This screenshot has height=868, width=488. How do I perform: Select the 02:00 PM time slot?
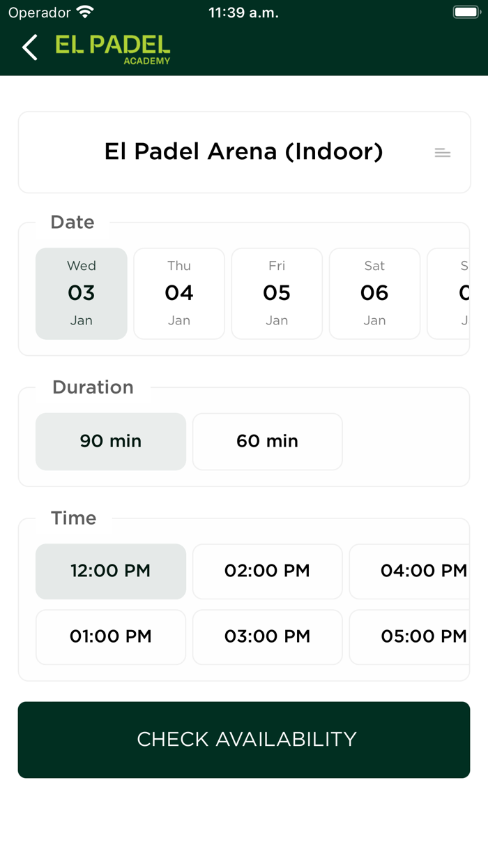coord(268,571)
